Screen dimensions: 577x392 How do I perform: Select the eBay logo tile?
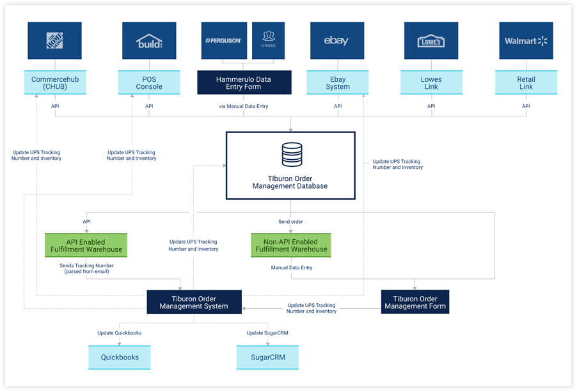pos(337,40)
